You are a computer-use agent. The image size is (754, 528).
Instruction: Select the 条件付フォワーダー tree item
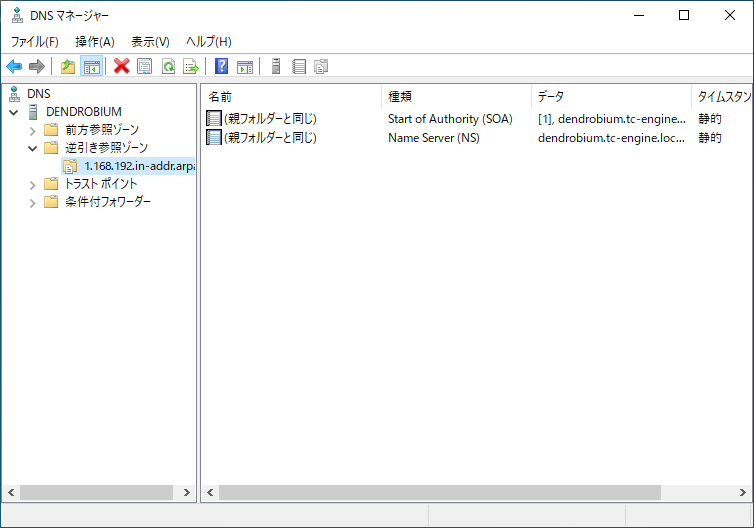(108, 202)
